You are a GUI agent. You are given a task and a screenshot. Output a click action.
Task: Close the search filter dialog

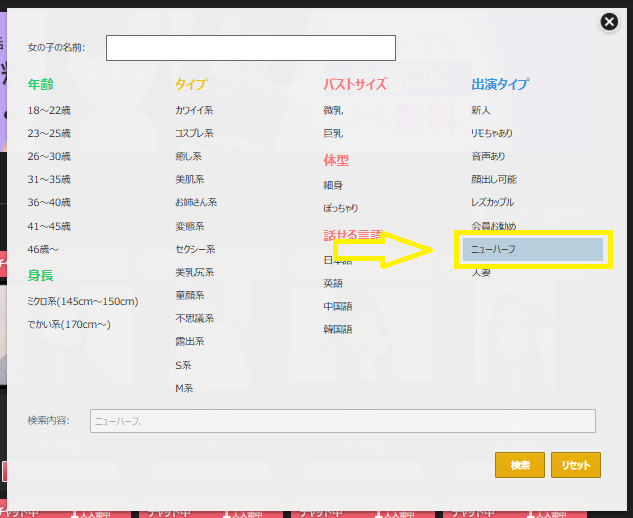(x=609, y=22)
